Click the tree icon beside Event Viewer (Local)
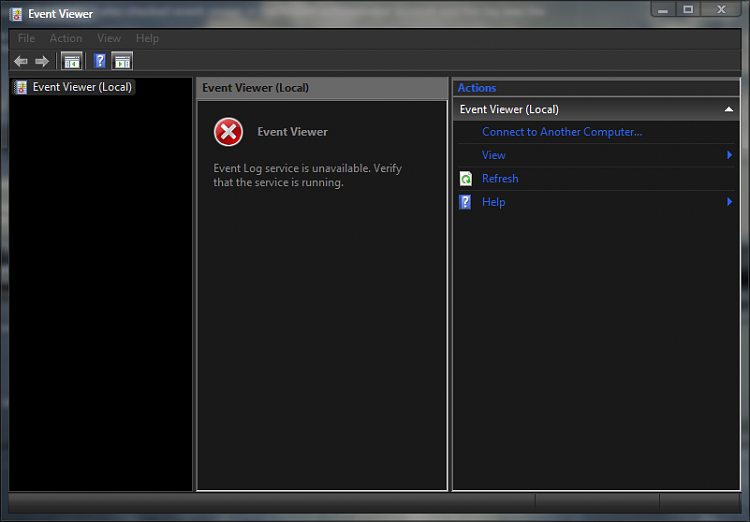The image size is (750, 522). coord(21,87)
